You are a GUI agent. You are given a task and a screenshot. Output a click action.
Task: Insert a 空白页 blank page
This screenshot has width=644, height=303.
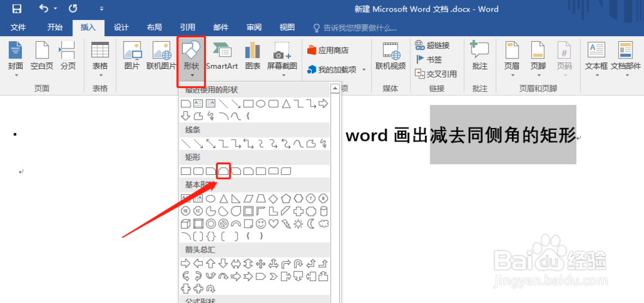[x=42, y=56]
